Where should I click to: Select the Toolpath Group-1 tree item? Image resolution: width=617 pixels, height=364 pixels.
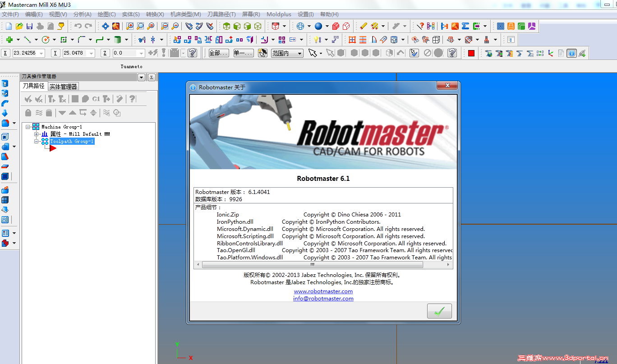point(72,141)
